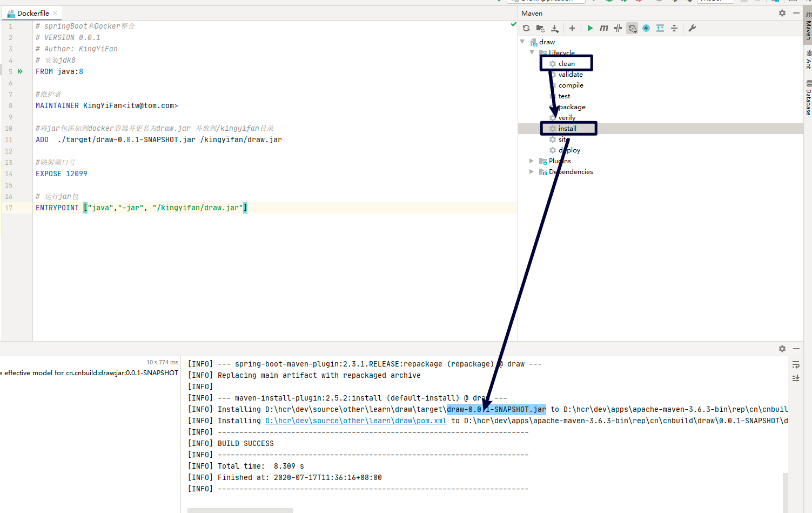Image resolution: width=812 pixels, height=513 pixels.
Task: Click Generate Sources and Update Folders icon
Action: [x=540, y=28]
